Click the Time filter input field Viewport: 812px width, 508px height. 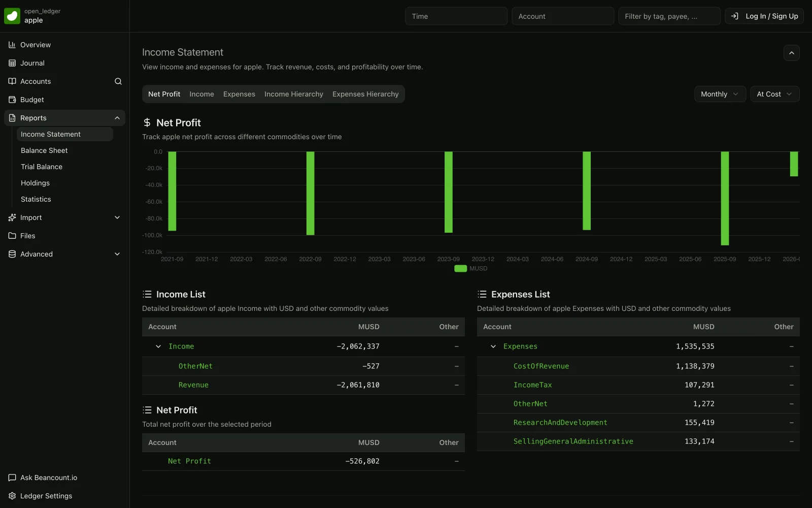(x=456, y=16)
